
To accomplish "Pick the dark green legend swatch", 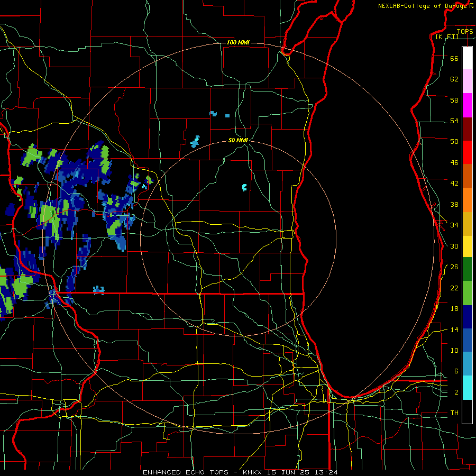I will point(467,269).
